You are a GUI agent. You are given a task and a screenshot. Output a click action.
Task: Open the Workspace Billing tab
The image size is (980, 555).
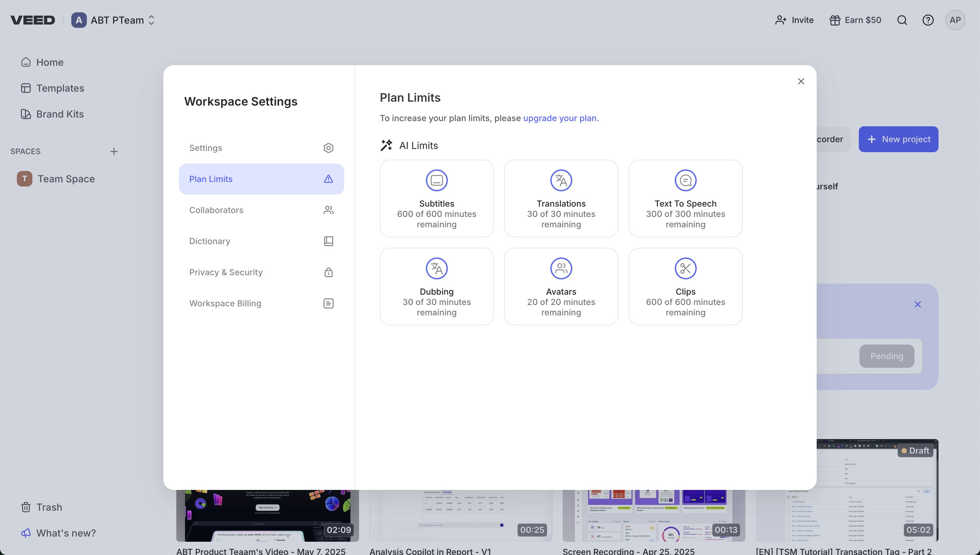[261, 303]
